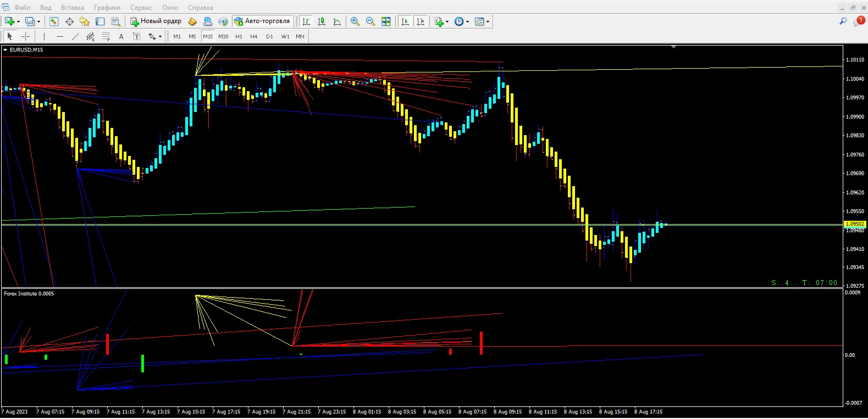Tile chart windows with grid icon

pyautogui.click(x=386, y=21)
